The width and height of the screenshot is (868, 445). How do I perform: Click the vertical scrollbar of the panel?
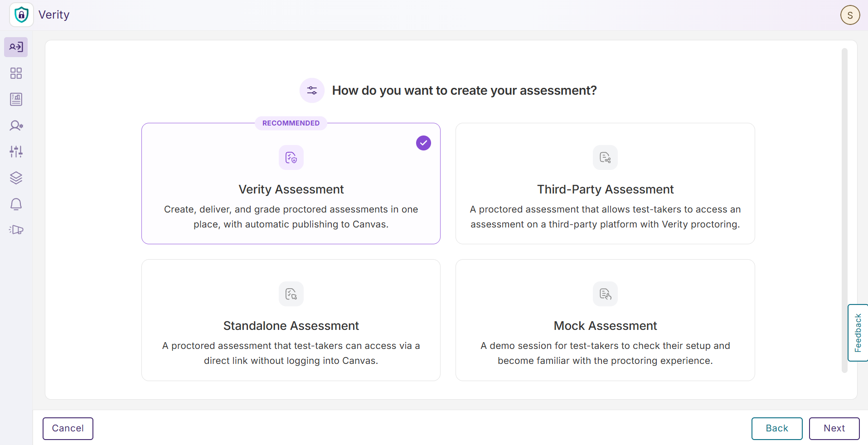point(844,211)
